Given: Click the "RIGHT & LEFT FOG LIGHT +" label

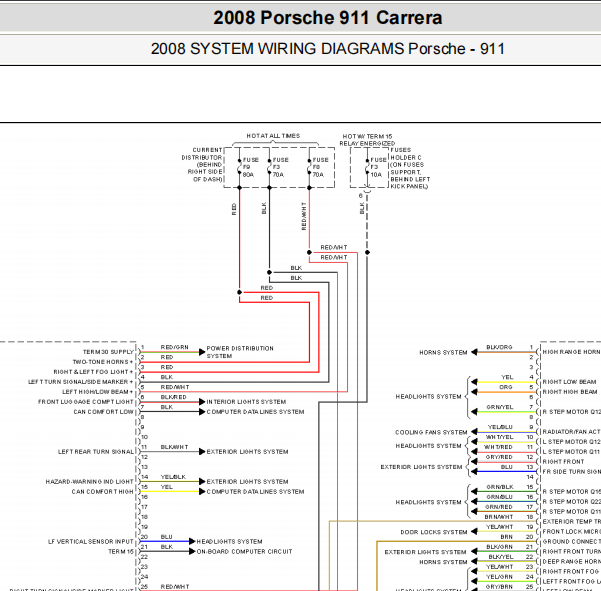Looking at the screenshot, I should [x=93, y=372].
